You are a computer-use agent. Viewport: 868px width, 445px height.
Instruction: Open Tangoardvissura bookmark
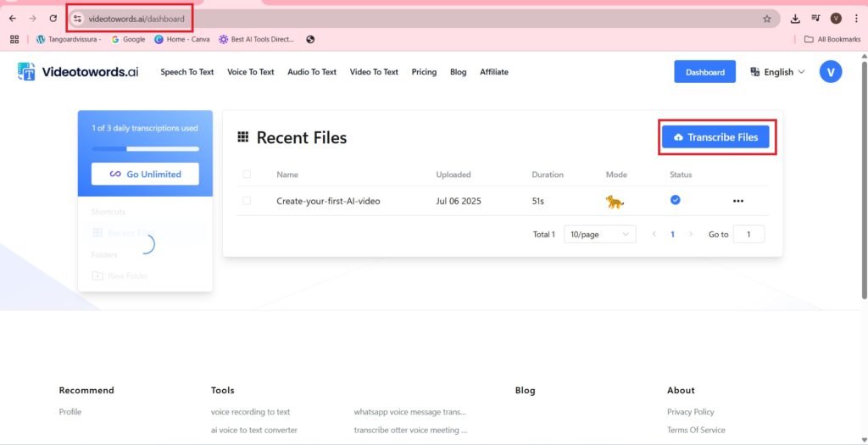pos(69,39)
